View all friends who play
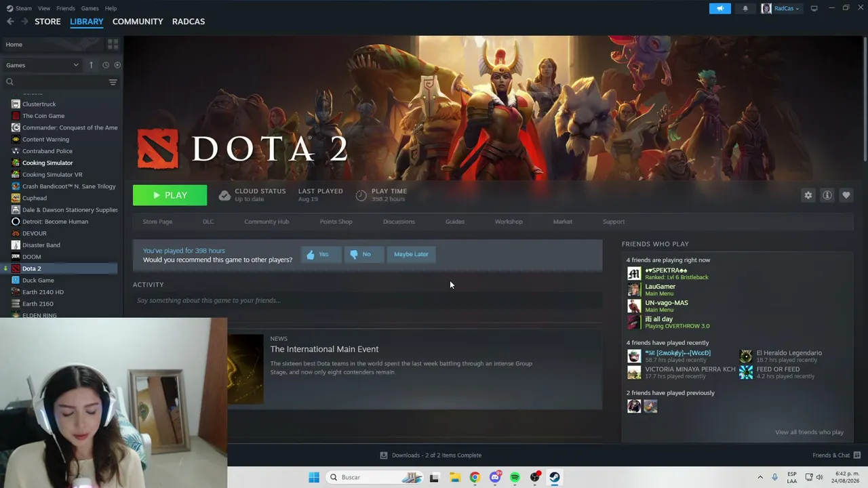Viewport: 868px width, 488px height. coord(809,432)
